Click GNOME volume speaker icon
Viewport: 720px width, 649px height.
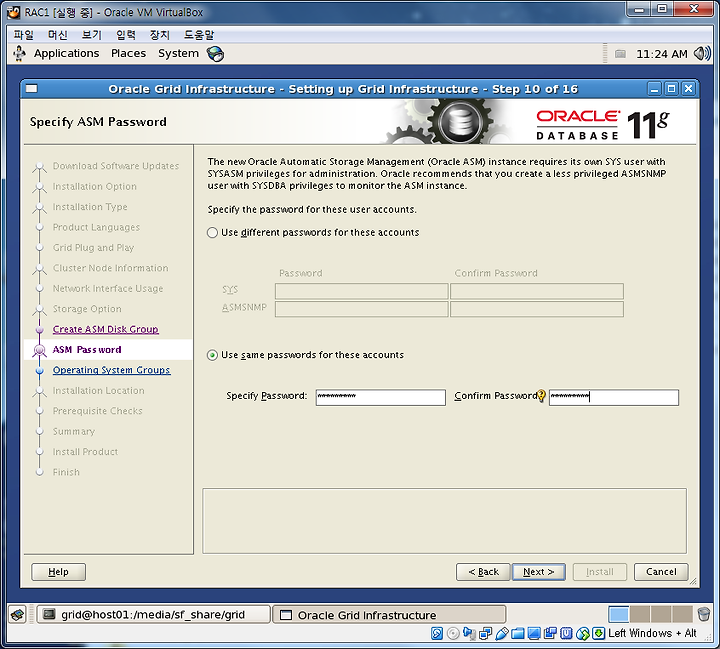702,54
